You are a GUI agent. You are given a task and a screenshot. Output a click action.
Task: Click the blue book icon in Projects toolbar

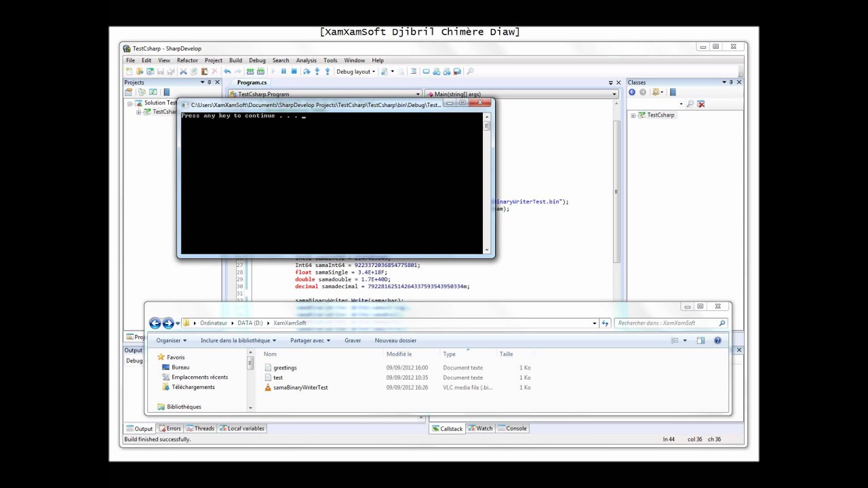click(167, 92)
